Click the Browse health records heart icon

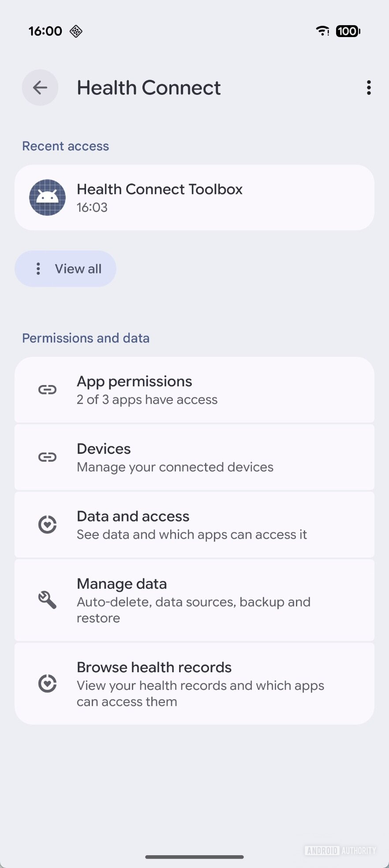(47, 684)
